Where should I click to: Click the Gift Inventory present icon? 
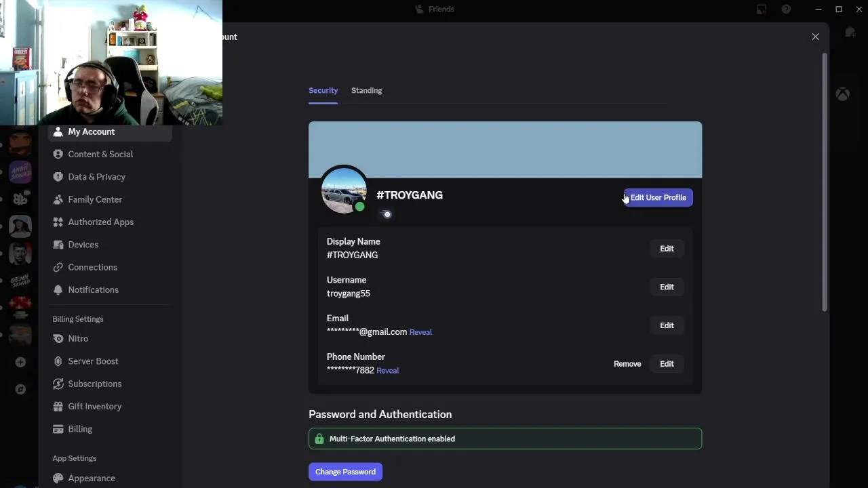[x=58, y=406]
